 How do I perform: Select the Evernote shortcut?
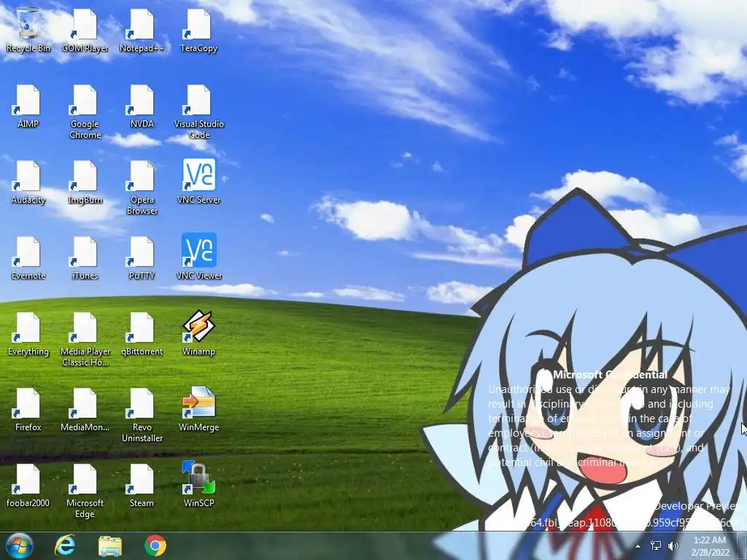(28, 257)
